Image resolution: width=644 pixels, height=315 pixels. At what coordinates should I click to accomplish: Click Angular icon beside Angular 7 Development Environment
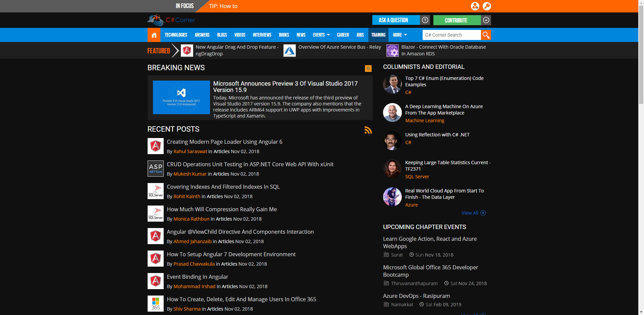coord(156,259)
